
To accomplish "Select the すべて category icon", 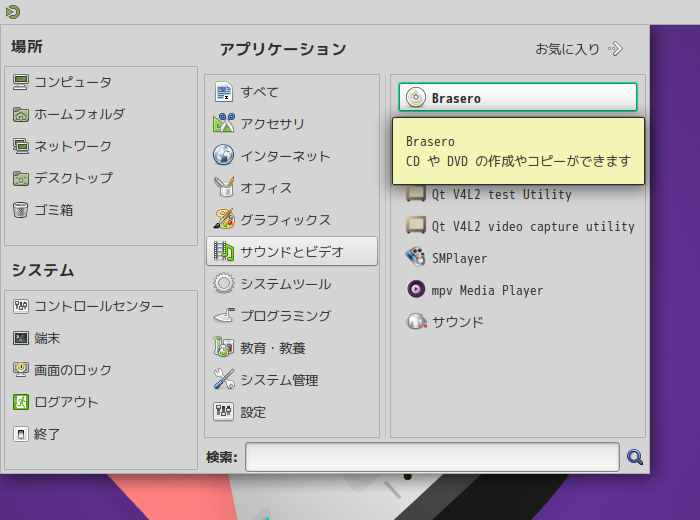I will coord(224,92).
